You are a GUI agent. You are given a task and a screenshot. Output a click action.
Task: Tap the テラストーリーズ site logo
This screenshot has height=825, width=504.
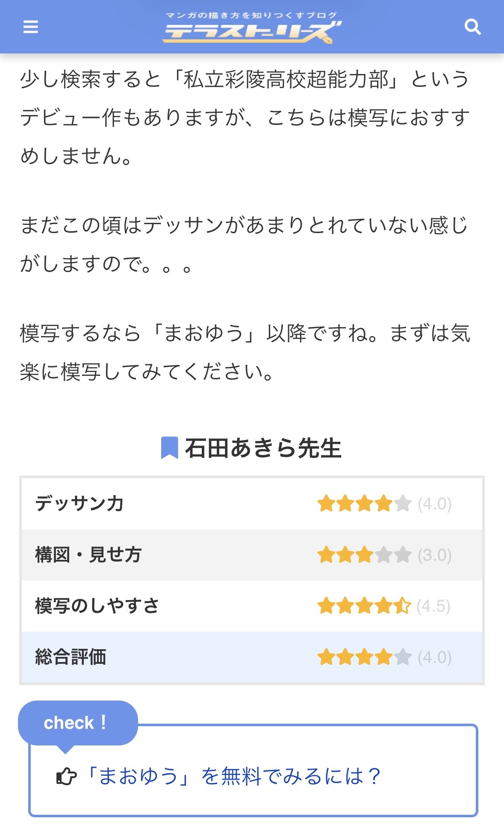[252, 33]
